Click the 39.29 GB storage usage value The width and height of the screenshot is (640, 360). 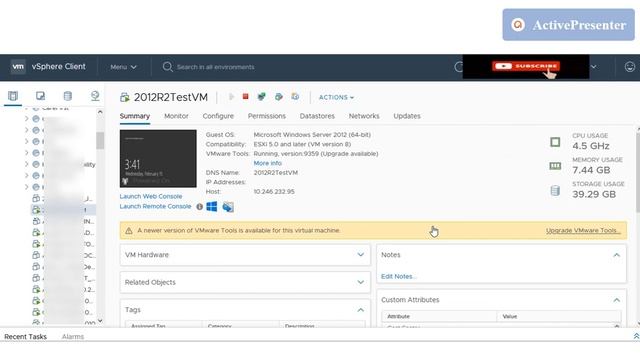pyautogui.click(x=594, y=194)
